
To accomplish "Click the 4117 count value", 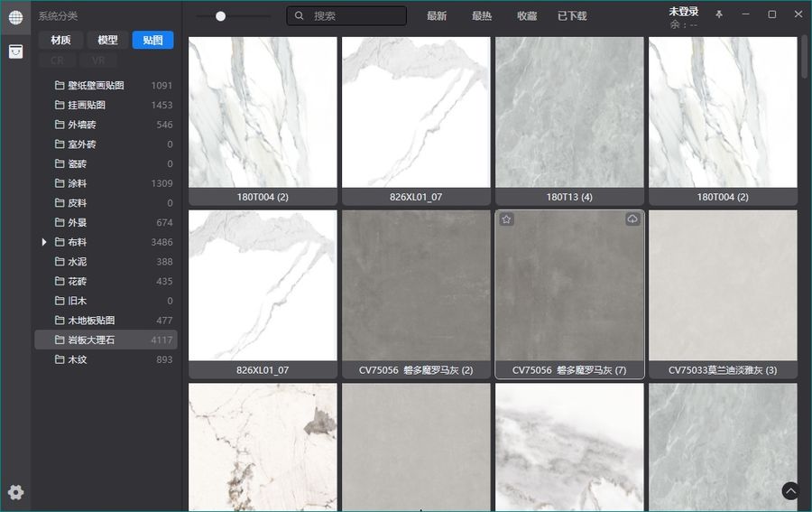I will 161,340.
